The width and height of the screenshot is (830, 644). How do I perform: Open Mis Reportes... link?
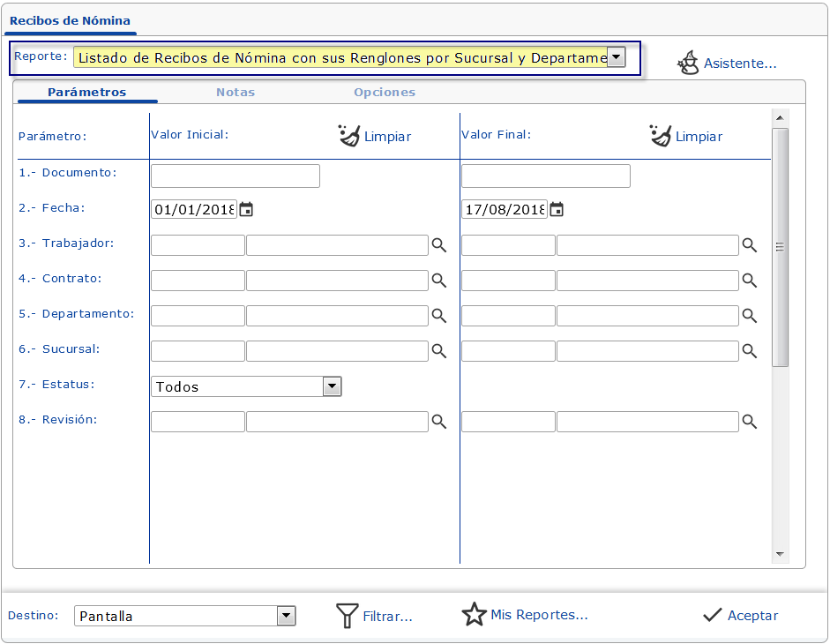click(540, 615)
